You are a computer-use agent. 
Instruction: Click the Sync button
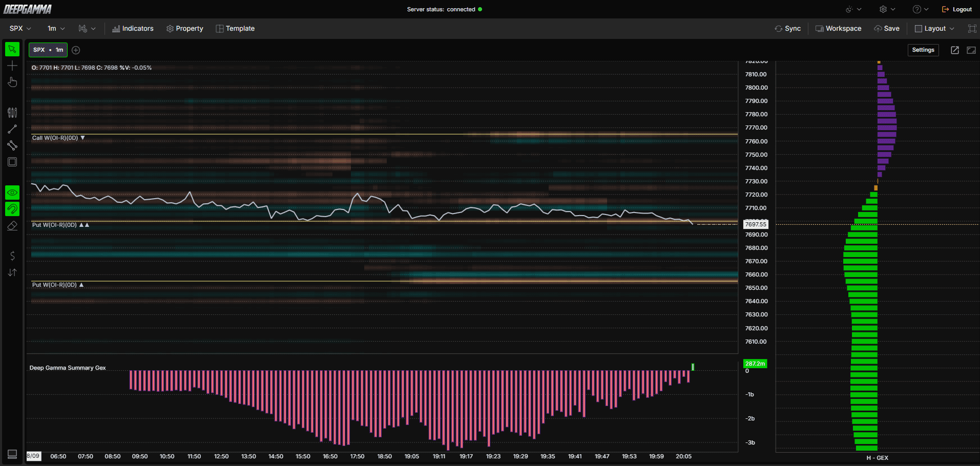[788, 29]
